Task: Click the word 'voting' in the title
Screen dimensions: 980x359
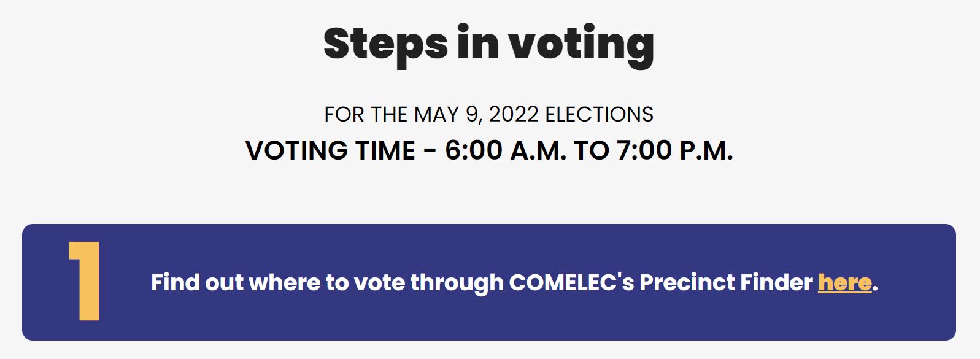Action: coord(581,44)
